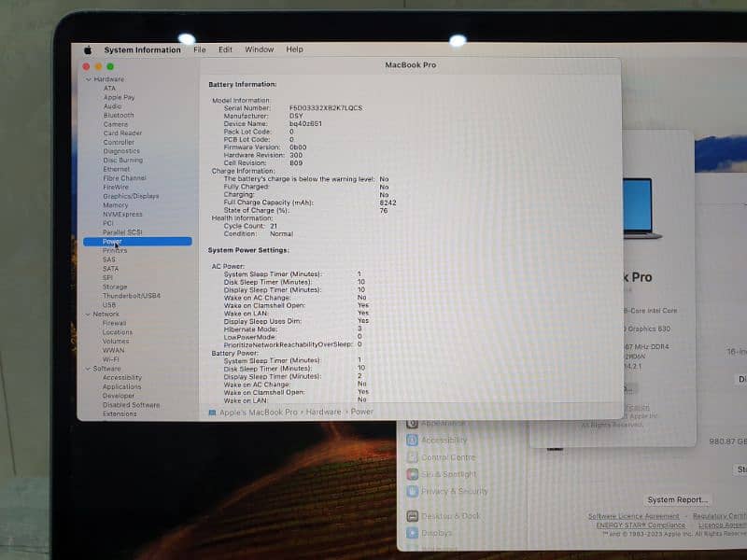Select USB in the sidebar
747x560 pixels.
[109, 305]
